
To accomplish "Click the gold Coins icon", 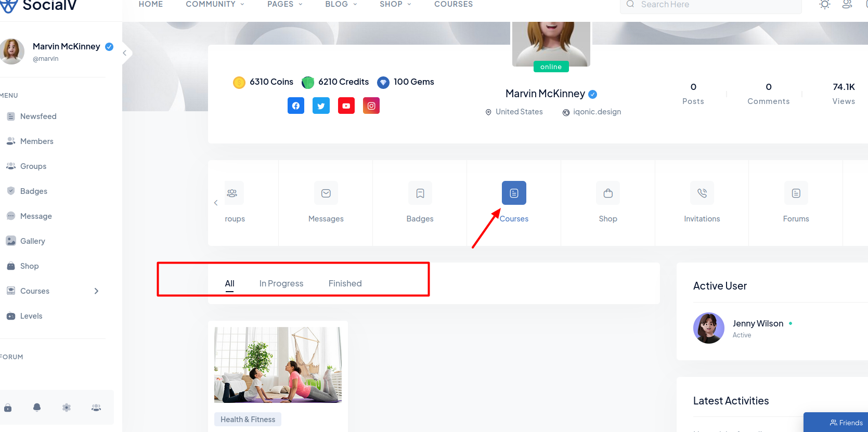I will [239, 82].
